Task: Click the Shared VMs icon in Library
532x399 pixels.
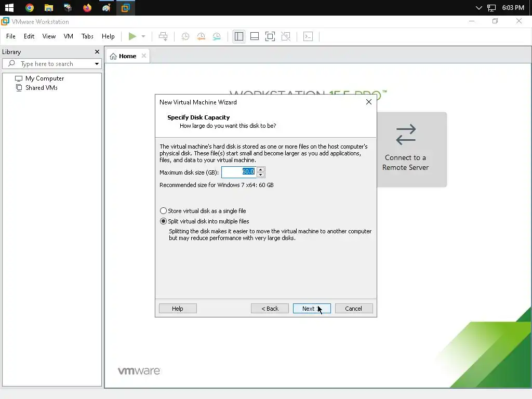Action: (x=19, y=87)
